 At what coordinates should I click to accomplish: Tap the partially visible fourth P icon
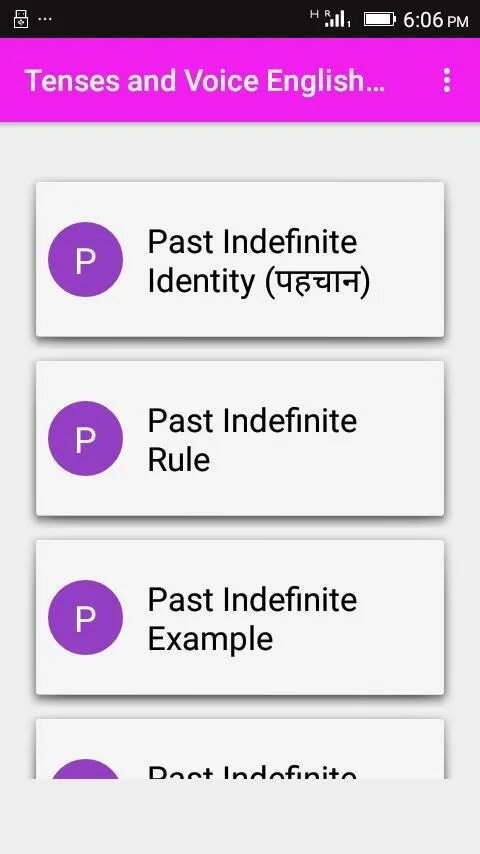tap(86, 769)
